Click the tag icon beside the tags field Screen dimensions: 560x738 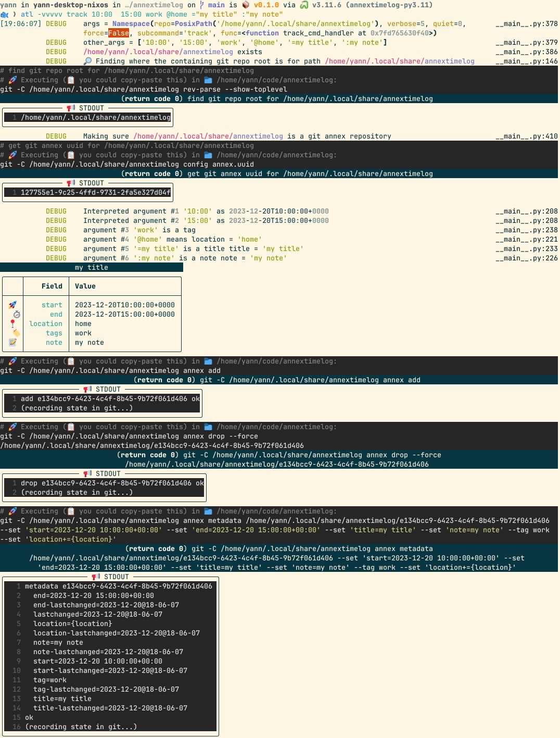[x=17, y=333]
